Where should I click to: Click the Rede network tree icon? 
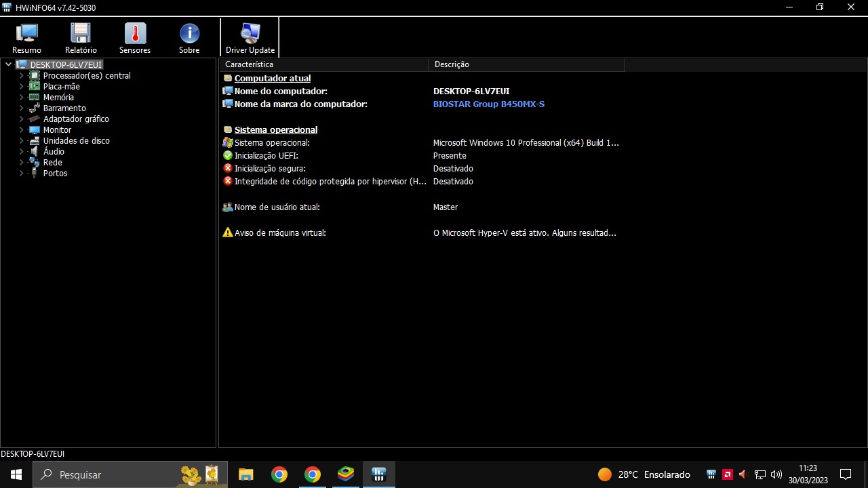(35, 163)
